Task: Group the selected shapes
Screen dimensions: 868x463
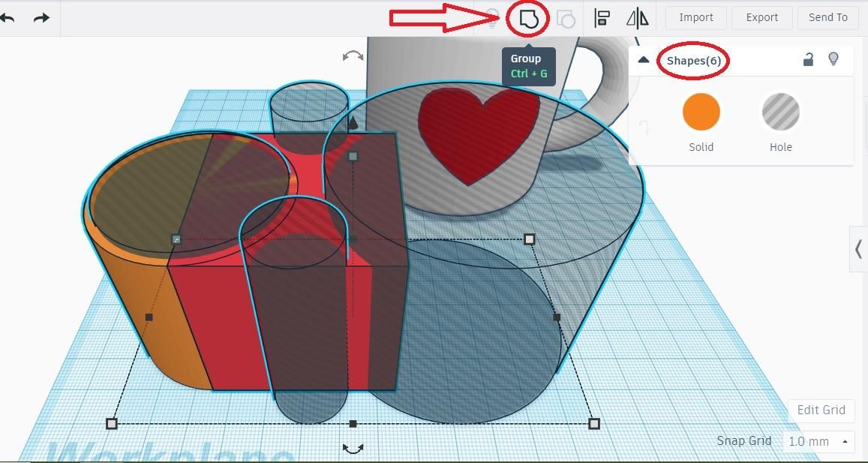Action: (x=527, y=18)
